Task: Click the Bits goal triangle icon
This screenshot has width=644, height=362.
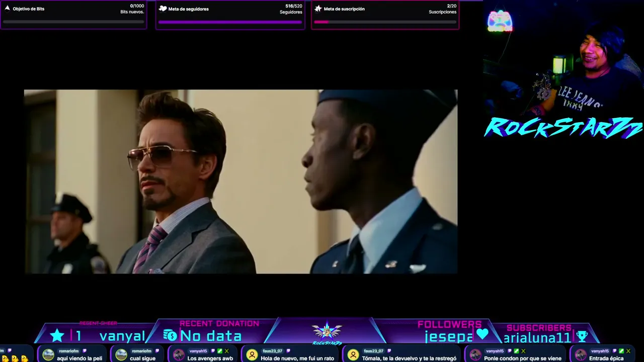Action: 7,9
